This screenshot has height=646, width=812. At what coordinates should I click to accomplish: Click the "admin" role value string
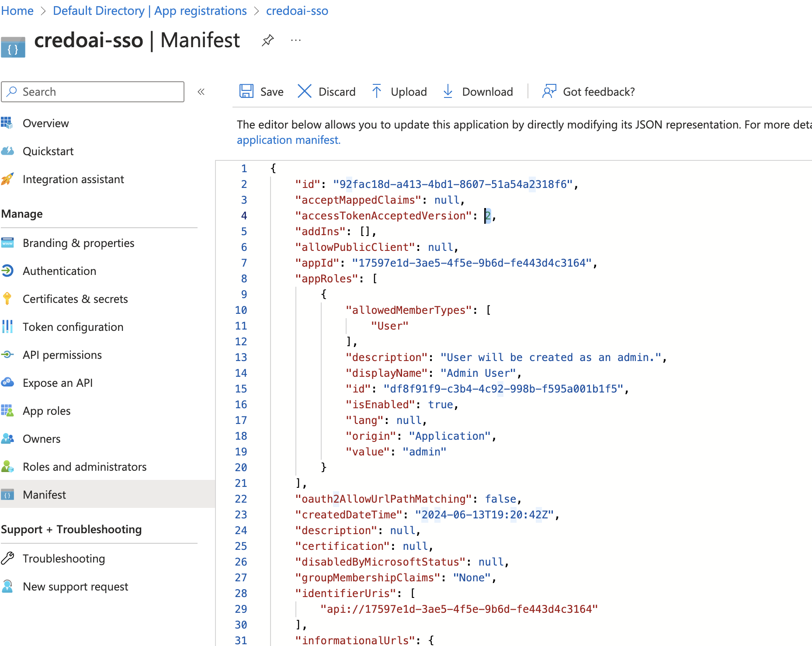pos(424,452)
